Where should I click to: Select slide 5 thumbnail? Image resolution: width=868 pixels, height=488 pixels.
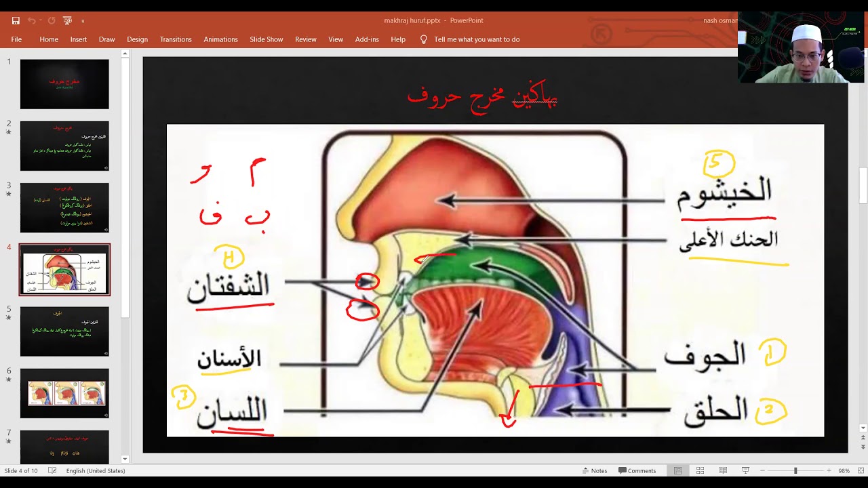pos(64,331)
